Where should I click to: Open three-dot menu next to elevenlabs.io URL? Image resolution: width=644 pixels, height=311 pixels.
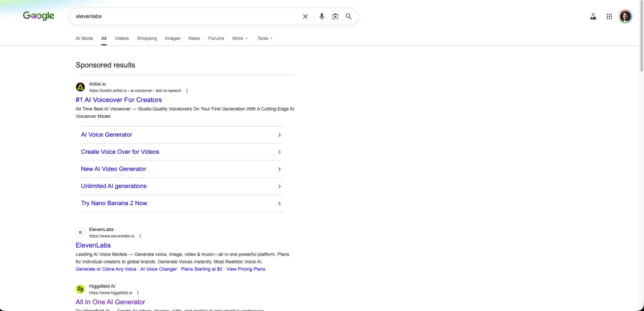(140, 236)
